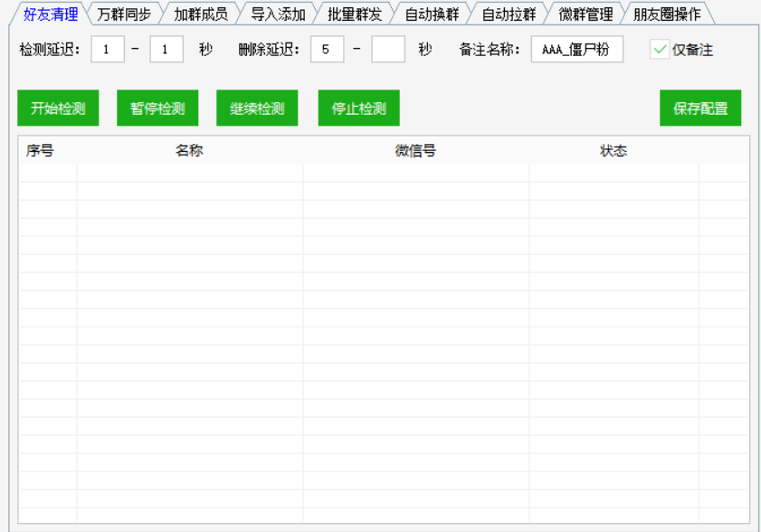Click the 删除延迟 field containing 5

pyautogui.click(x=327, y=50)
